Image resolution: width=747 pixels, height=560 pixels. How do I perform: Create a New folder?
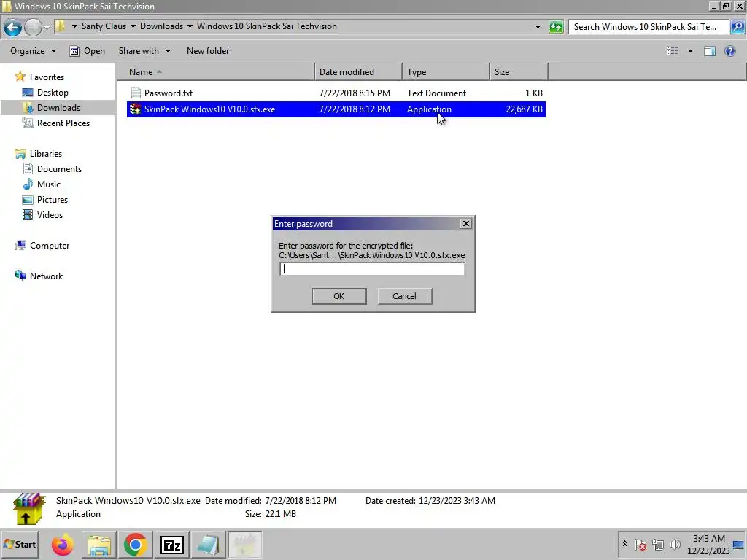(208, 51)
